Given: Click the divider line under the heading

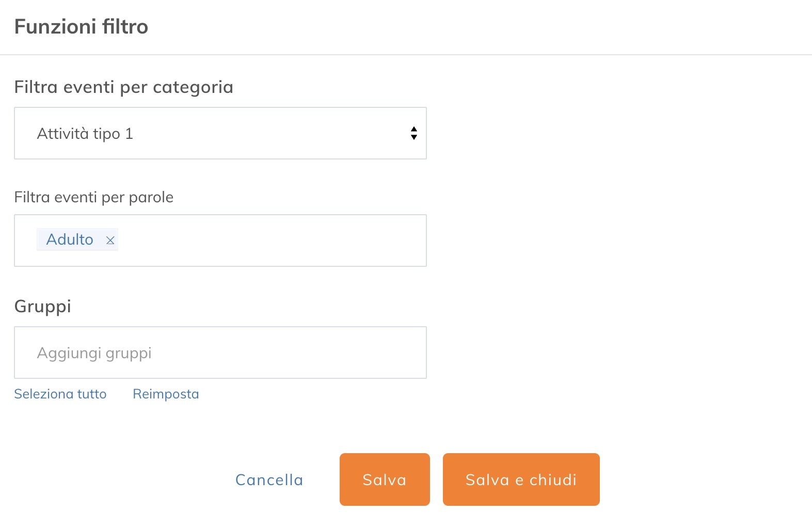Looking at the screenshot, I should point(406,55).
